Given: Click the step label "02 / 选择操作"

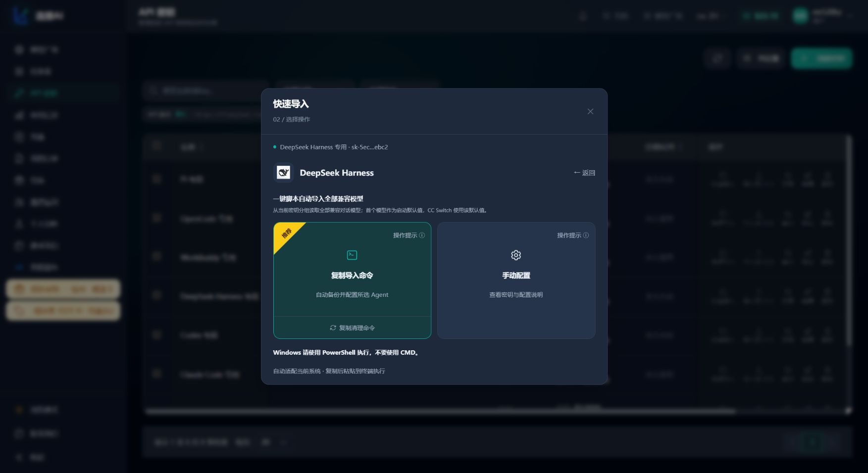Looking at the screenshot, I should point(291,119).
